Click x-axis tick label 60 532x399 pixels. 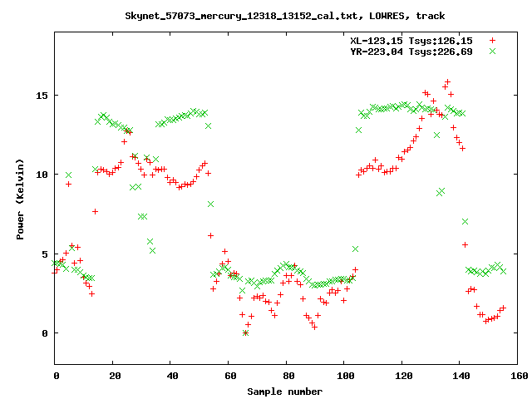click(230, 376)
